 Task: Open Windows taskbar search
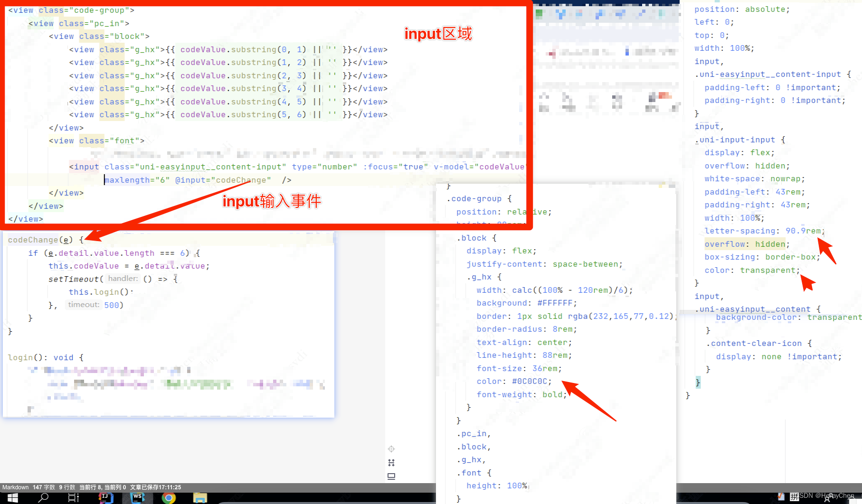(44, 498)
